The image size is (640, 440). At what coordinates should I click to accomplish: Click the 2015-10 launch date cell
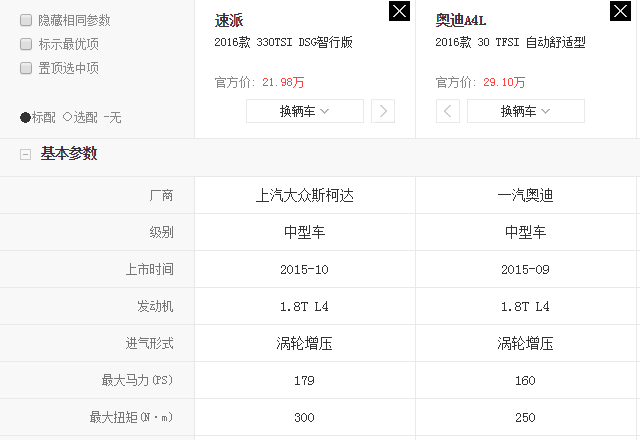point(304,269)
